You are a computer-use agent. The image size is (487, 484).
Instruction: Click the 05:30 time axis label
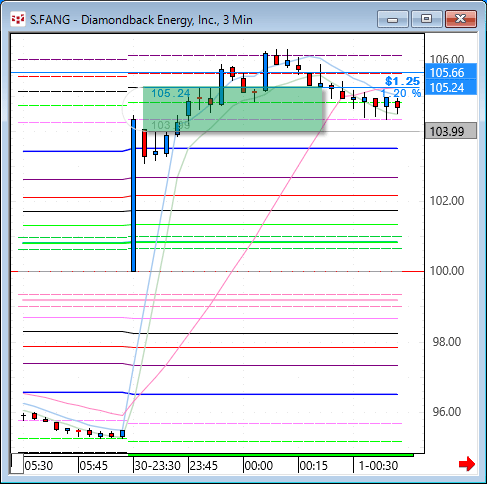click(x=39, y=466)
